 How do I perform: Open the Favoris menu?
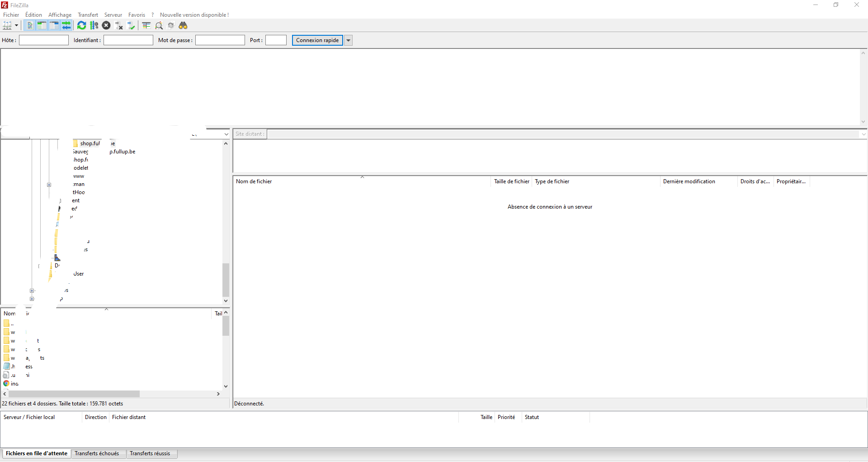[x=137, y=15]
